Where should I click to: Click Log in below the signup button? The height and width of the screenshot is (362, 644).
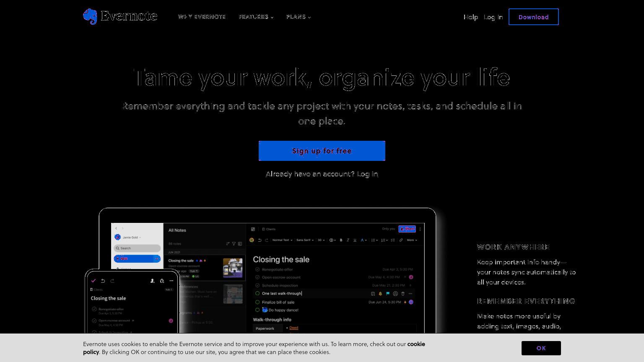tap(367, 174)
